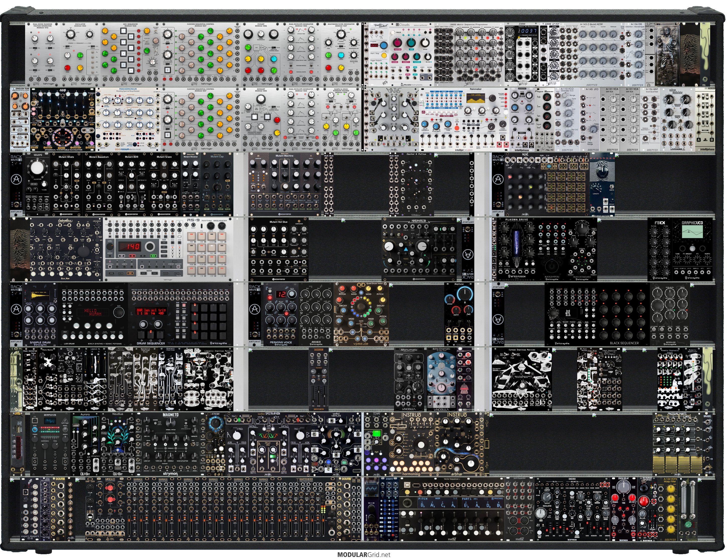Image resolution: width=728 pixels, height=560 pixels.
Task: Click the Z3000 oscillator's 0037 frequency display
Action: pyautogui.click(x=529, y=31)
